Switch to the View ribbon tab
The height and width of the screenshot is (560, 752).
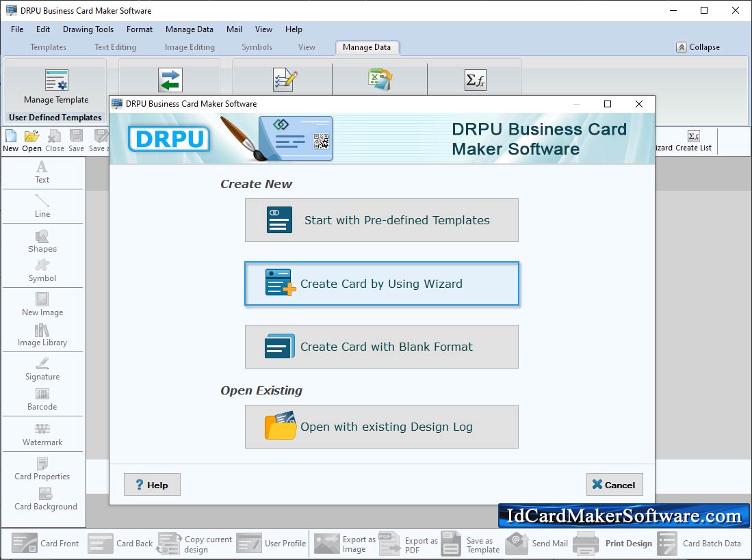(307, 47)
